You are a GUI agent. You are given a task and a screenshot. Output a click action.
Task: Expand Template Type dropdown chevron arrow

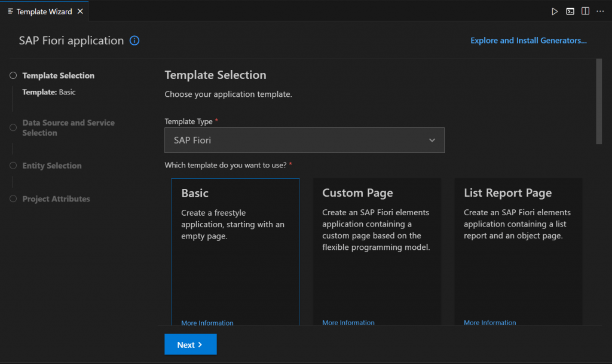pos(432,140)
